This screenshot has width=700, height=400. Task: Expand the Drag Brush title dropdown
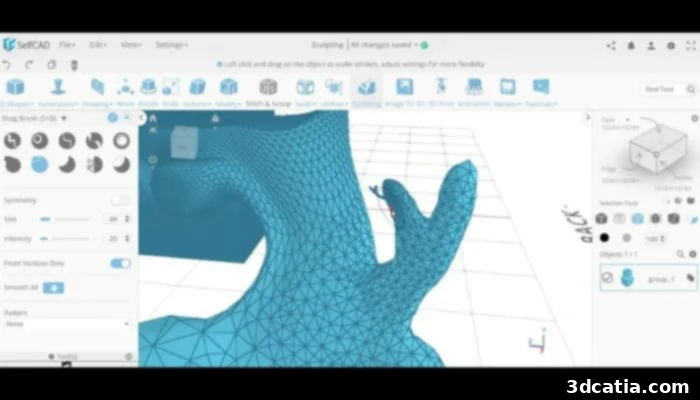click(x=64, y=118)
